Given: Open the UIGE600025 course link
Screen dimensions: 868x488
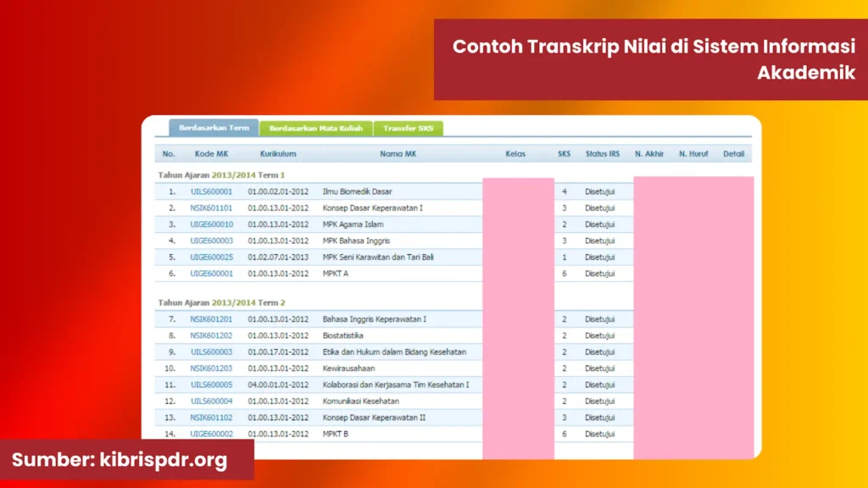Looking at the screenshot, I should [x=211, y=258].
